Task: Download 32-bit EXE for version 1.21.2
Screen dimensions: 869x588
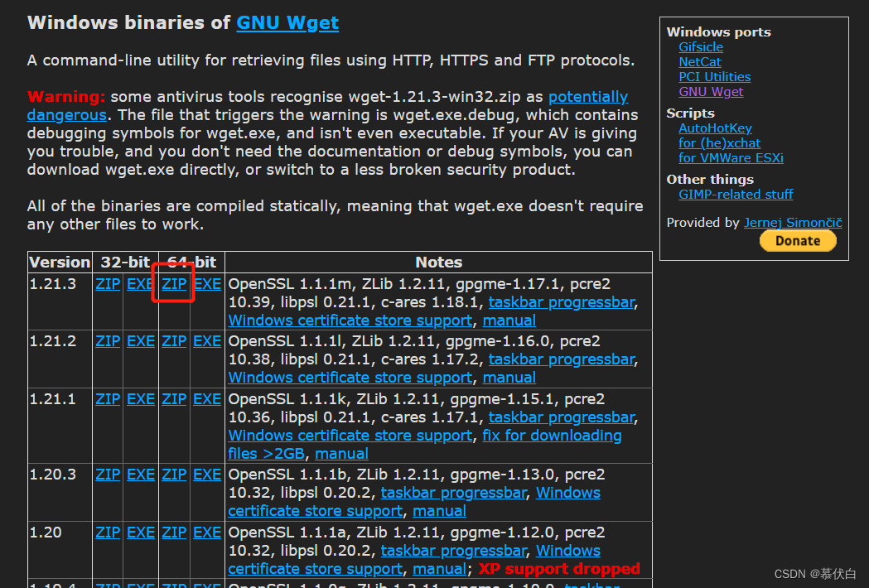Action: (141, 341)
